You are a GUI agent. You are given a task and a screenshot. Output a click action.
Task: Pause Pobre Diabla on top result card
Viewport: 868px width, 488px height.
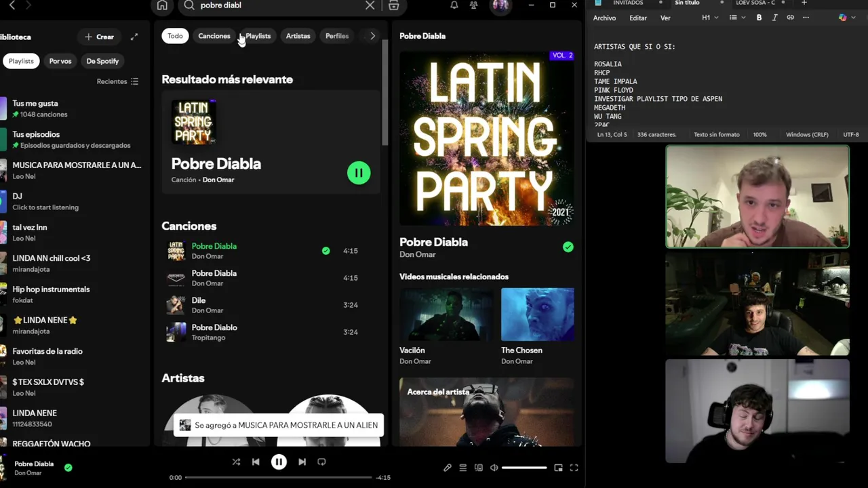coord(359,173)
